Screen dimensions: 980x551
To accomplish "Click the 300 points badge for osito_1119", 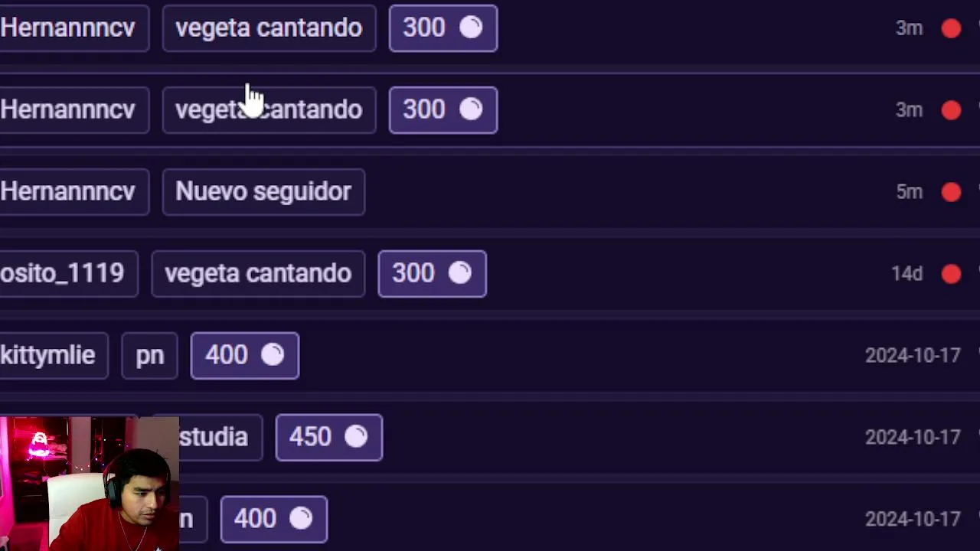I will [x=432, y=273].
